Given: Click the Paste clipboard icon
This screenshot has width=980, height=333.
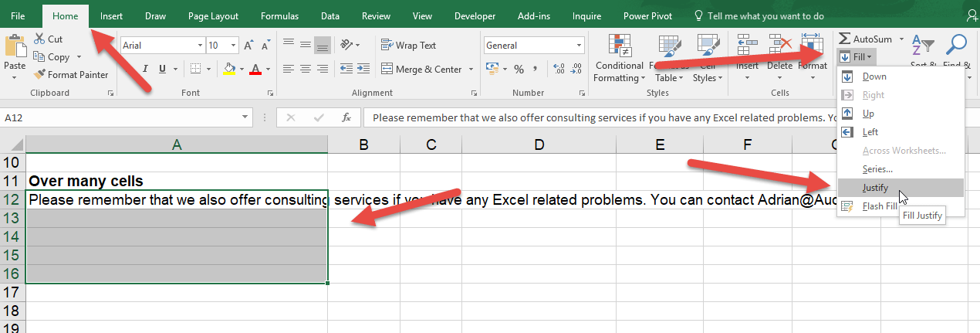Looking at the screenshot, I should 15,46.
